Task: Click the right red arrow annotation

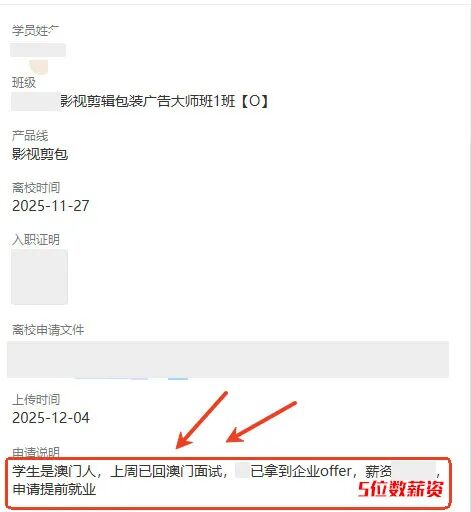Action: (x=261, y=422)
